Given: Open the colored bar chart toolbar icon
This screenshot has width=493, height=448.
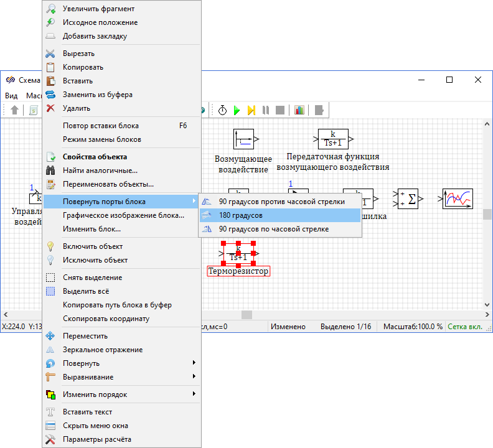Looking at the screenshot, I should [299, 110].
